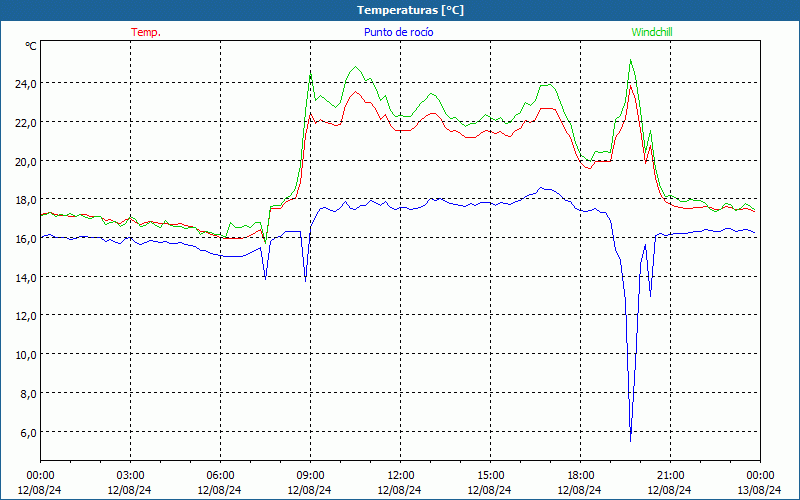Click the 10,0 y-axis value

coord(26,355)
